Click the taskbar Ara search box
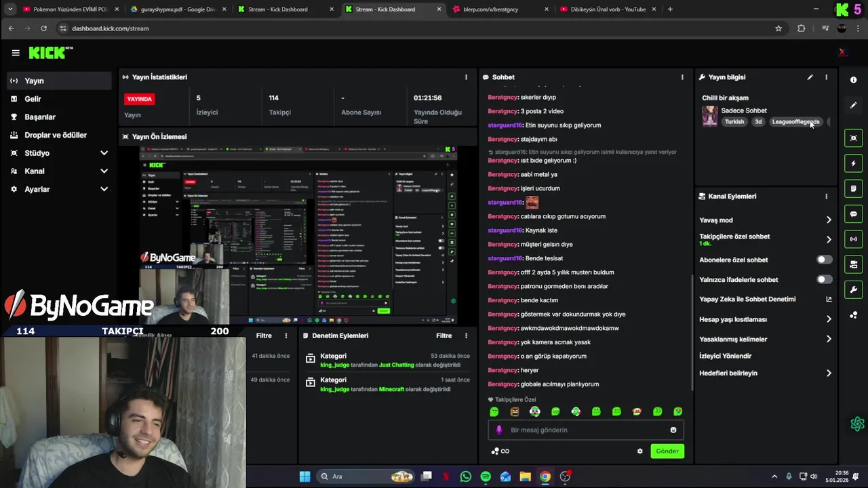Image resolution: width=868 pixels, height=488 pixels. point(367,476)
